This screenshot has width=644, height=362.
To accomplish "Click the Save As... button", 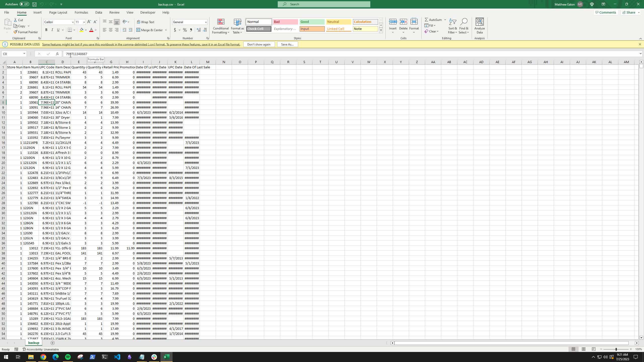I will 287,44.
